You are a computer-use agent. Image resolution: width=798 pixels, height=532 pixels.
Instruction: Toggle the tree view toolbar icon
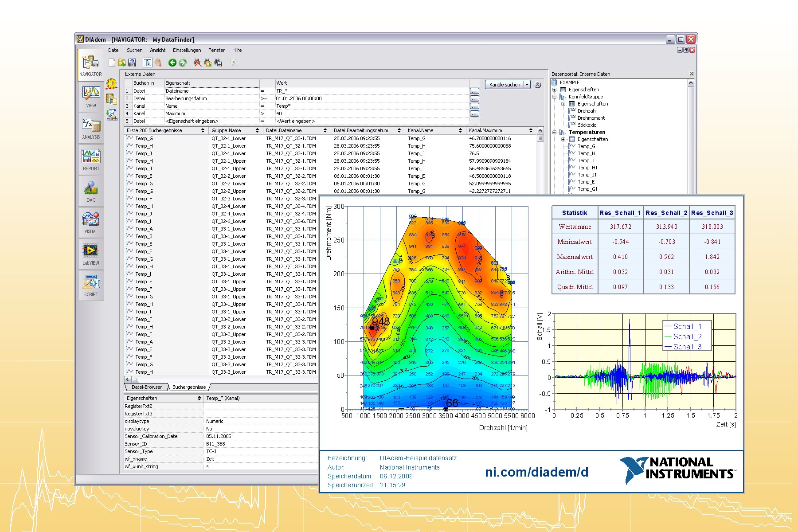148,63
